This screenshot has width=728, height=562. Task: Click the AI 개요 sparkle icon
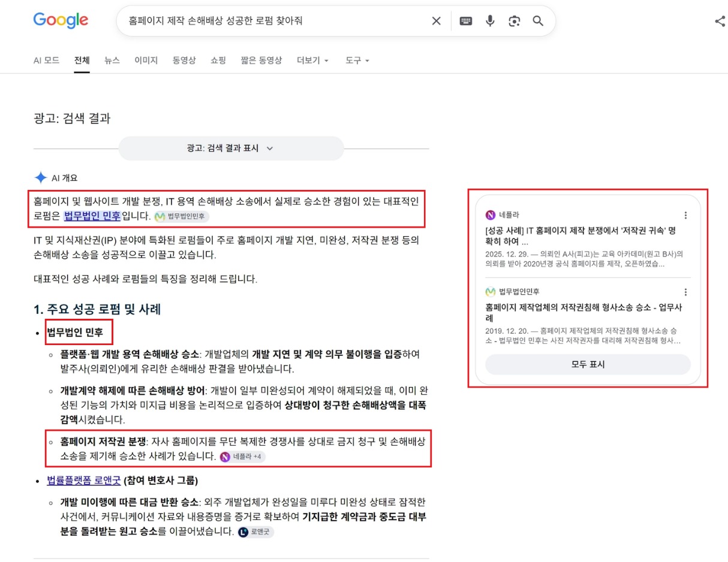(x=41, y=178)
